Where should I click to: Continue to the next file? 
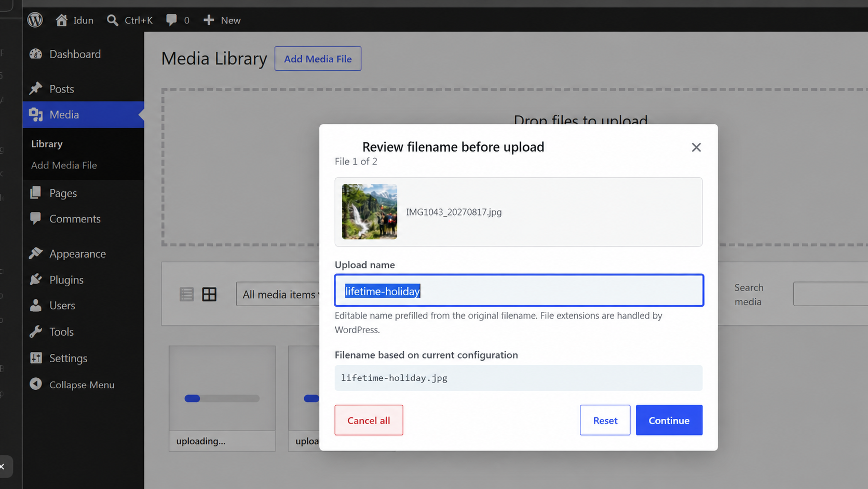[669, 420]
